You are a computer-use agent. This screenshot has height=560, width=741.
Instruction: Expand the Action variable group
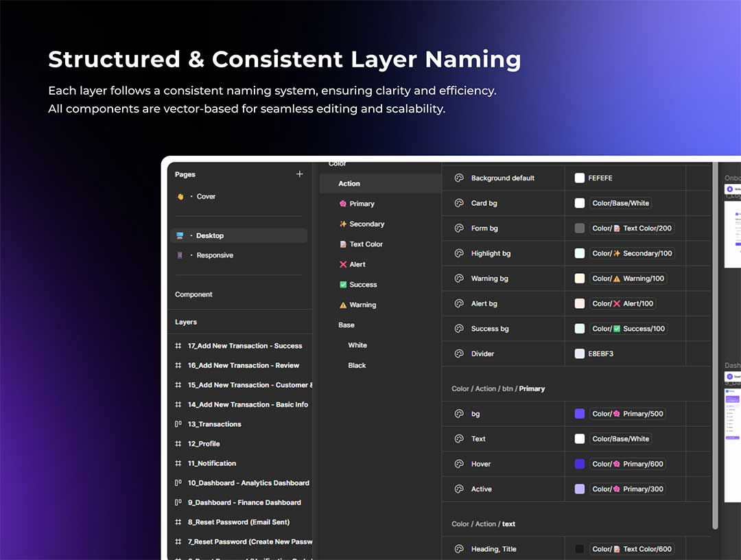click(x=349, y=184)
